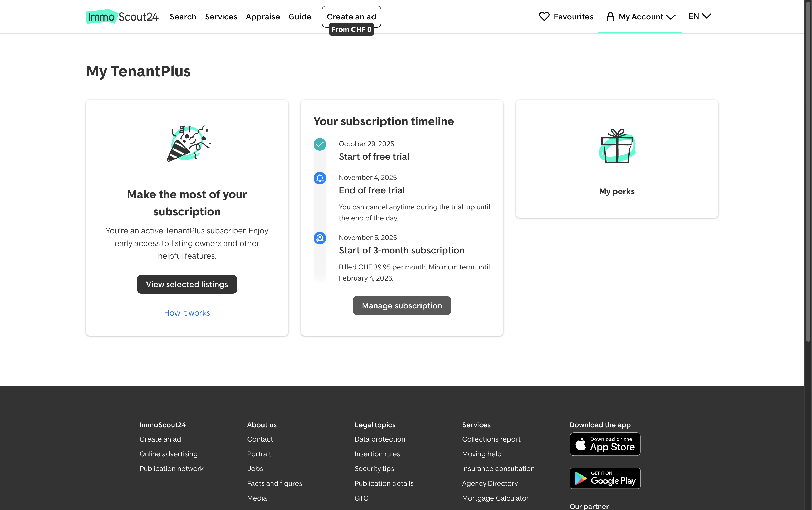Click the My Account person icon
The width and height of the screenshot is (812, 510).
tap(610, 17)
